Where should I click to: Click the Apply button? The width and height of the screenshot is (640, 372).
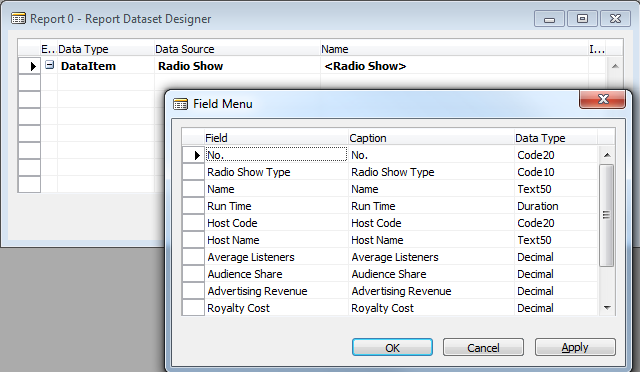(x=575, y=347)
